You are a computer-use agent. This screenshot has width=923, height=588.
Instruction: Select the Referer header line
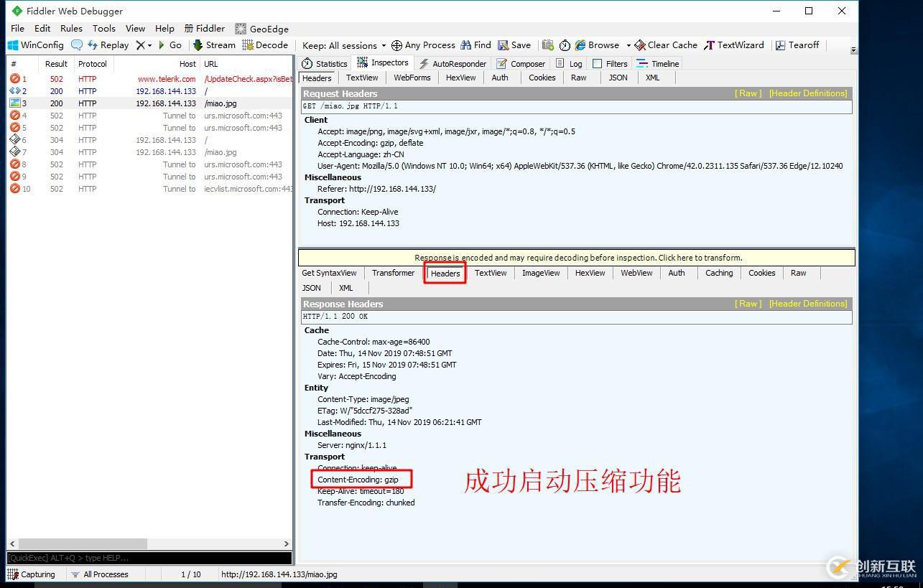point(376,189)
